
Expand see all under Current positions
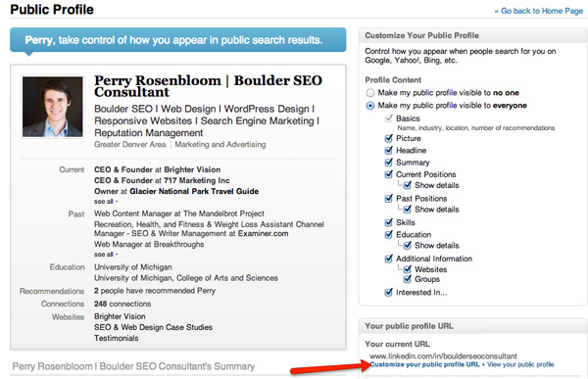[x=106, y=202]
